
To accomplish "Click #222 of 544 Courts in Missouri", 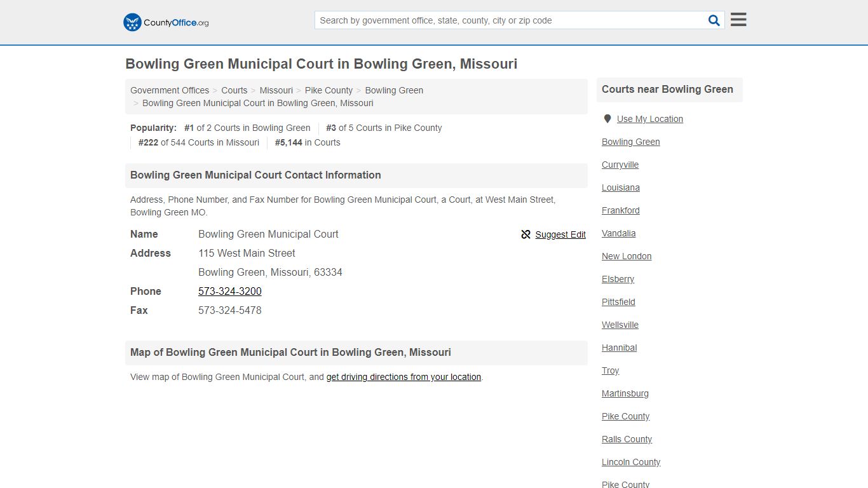I will click(x=199, y=142).
